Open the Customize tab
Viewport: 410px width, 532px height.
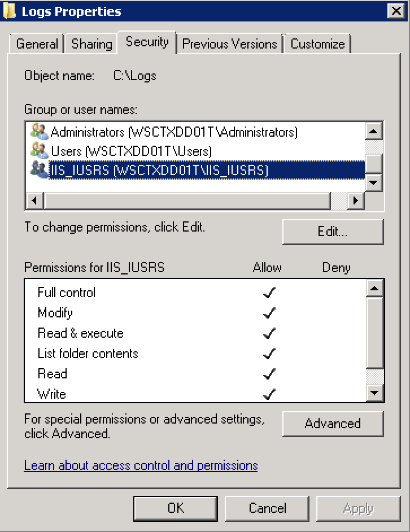[317, 44]
